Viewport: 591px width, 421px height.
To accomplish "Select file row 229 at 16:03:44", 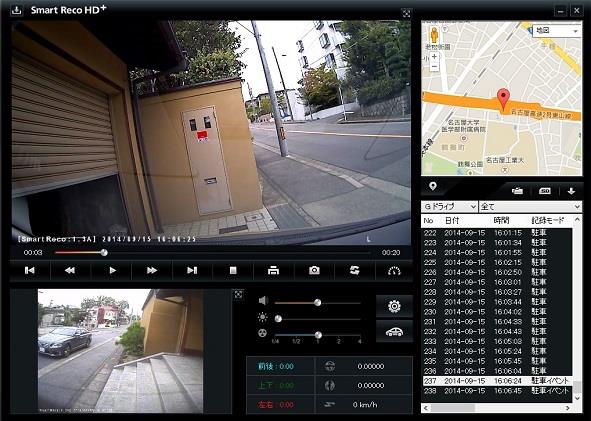I will [x=497, y=302].
